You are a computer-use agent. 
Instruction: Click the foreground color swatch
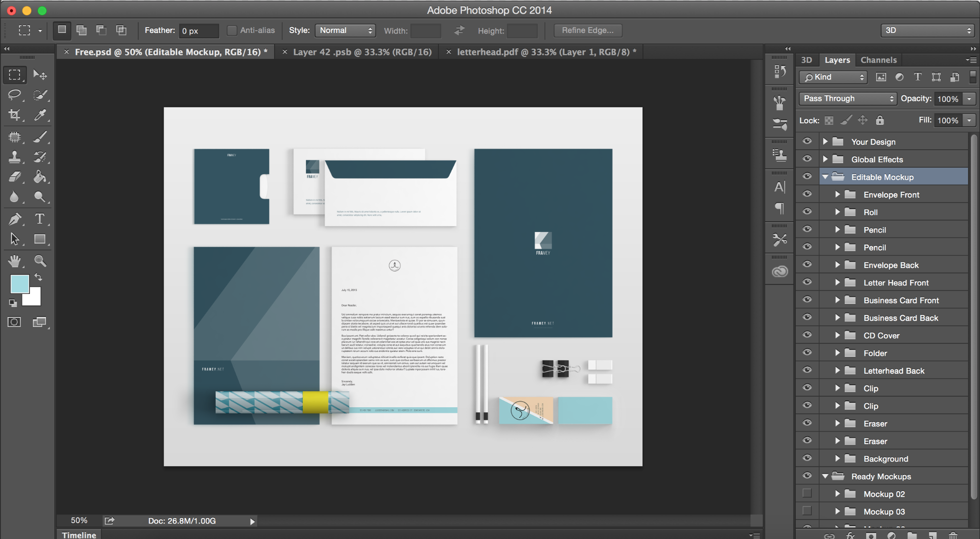click(x=19, y=284)
